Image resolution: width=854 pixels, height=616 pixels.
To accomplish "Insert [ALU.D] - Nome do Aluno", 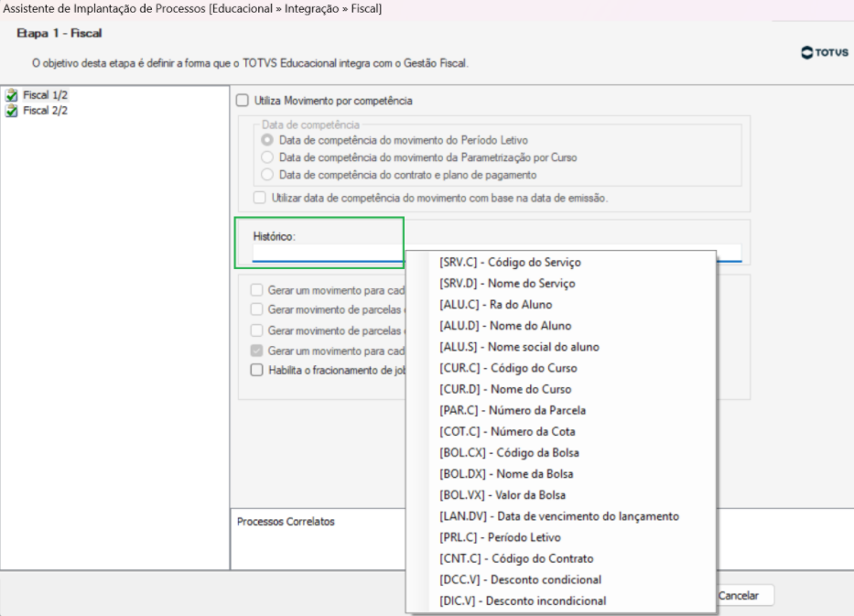I will [x=561, y=326].
